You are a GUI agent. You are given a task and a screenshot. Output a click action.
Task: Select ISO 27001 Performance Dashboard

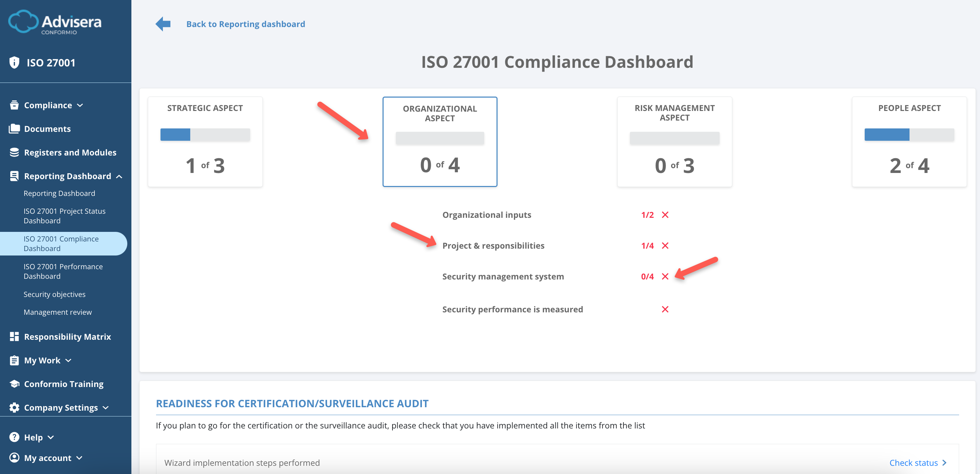point(63,271)
